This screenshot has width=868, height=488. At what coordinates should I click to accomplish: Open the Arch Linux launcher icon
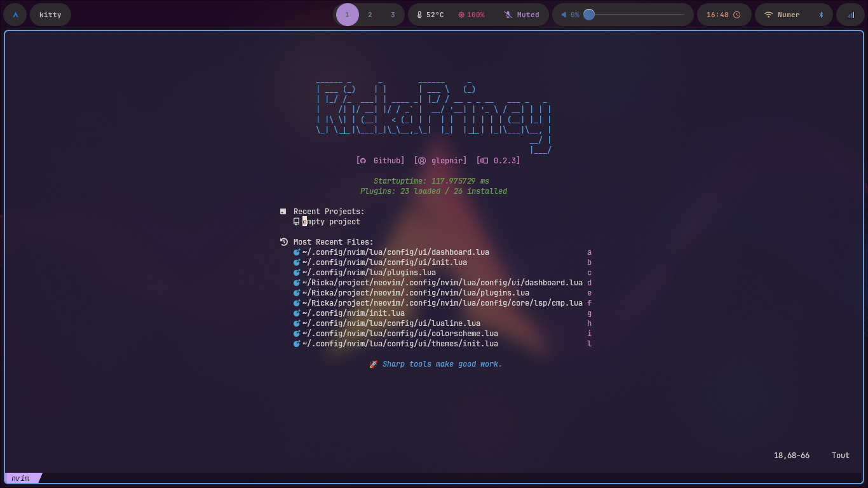click(x=15, y=15)
